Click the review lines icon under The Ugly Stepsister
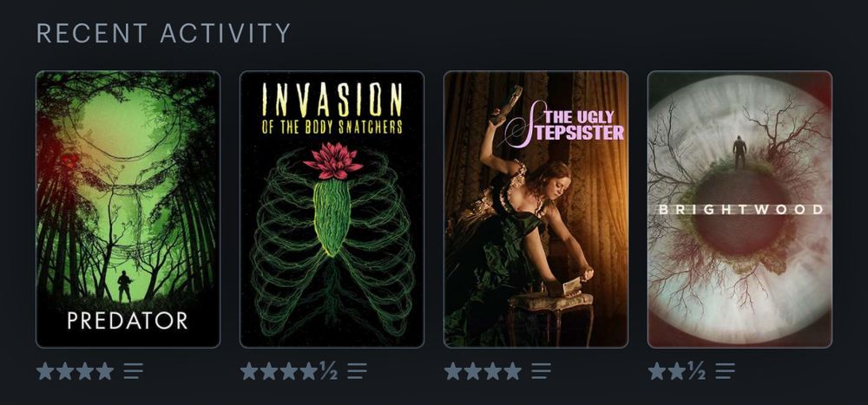Screen dimensions: 868x405 click(541, 370)
